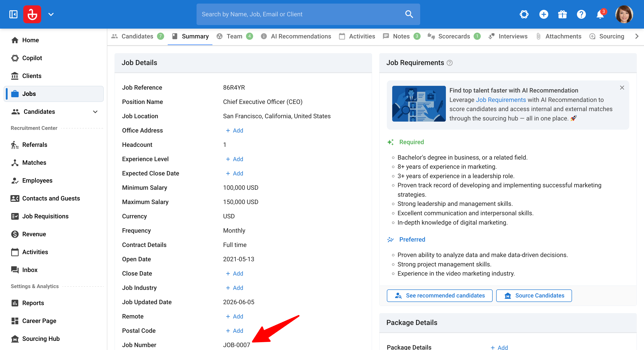Open Clients in the sidebar
Screen dimensions: 644x350
point(53,76)
